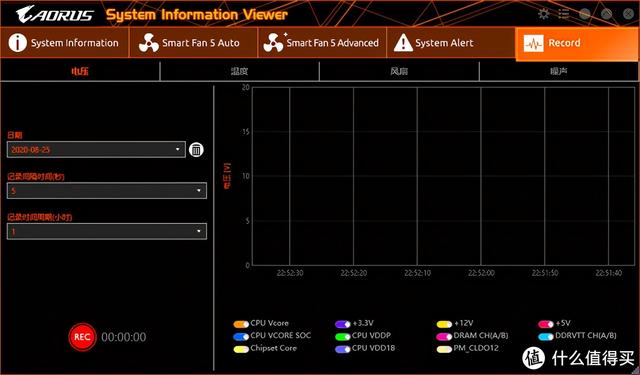The image size is (640, 375).
Task: Open the 噪声 noise sub-tab
Action: [x=559, y=71]
